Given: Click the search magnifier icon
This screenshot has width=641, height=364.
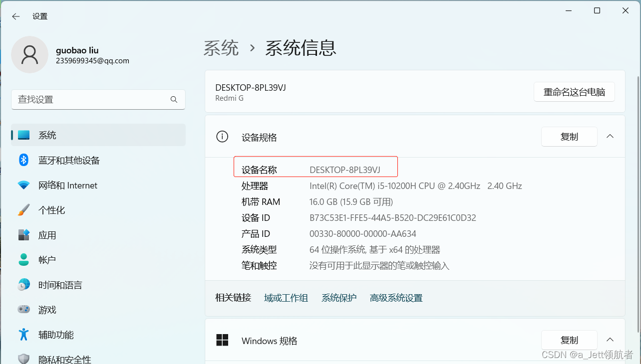Looking at the screenshot, I should click(x=174, y=100).
